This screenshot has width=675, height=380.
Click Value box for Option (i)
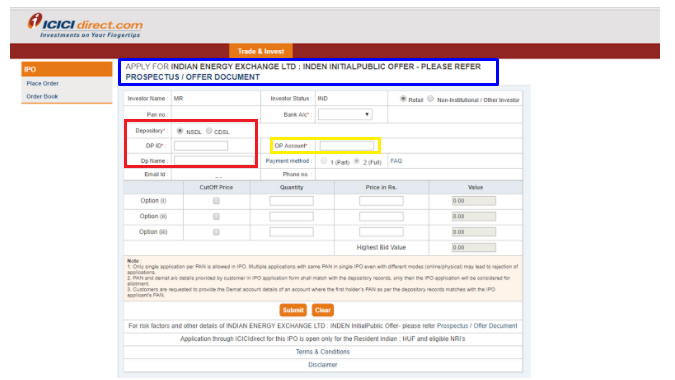click(474, 201)
